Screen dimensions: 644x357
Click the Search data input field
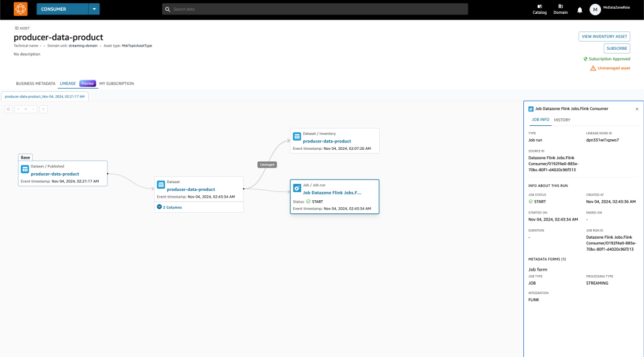[315, 9]
